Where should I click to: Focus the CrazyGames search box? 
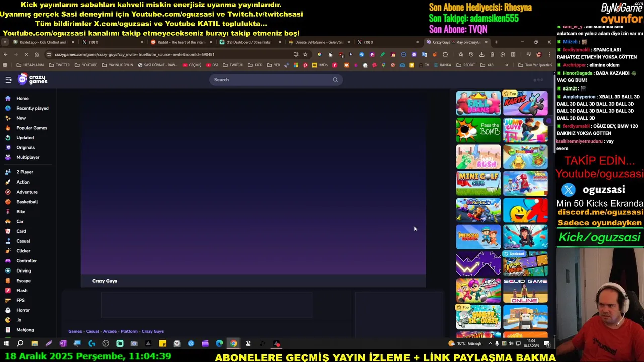coord(276,80)
